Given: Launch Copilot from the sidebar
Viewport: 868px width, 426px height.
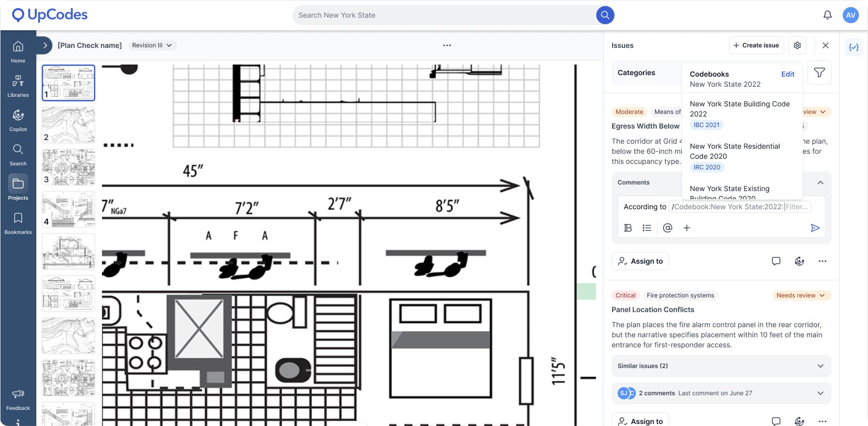Looking at the screenshot, I should pyautogui.click(x=18, y=120).
